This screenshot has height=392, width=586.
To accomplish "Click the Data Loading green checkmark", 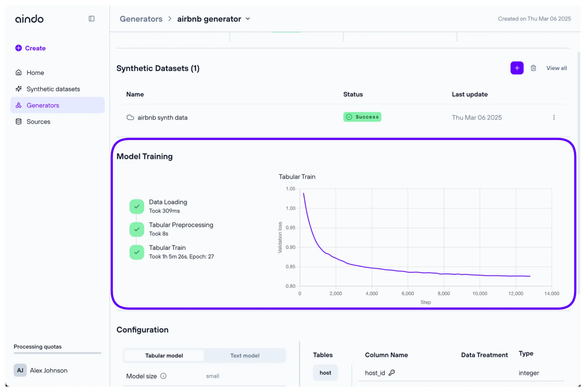I will pyautogui.click(x=137, y=206).
